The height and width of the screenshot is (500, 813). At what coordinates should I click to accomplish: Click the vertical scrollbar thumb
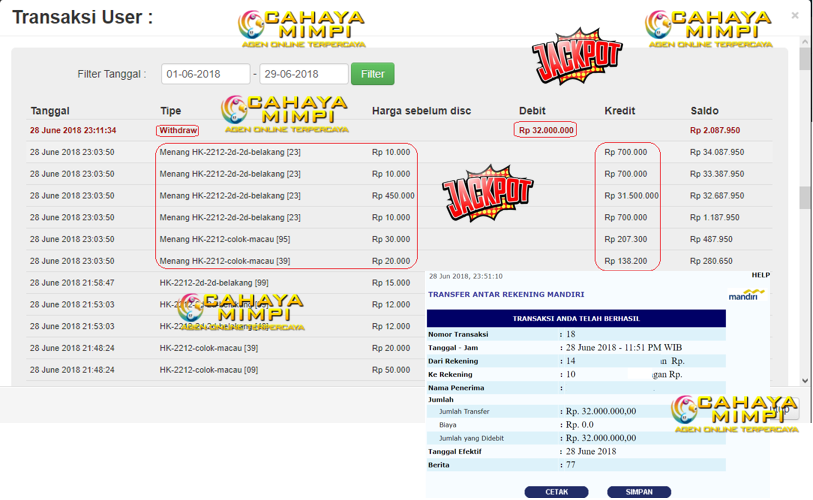tap(805, 197)
